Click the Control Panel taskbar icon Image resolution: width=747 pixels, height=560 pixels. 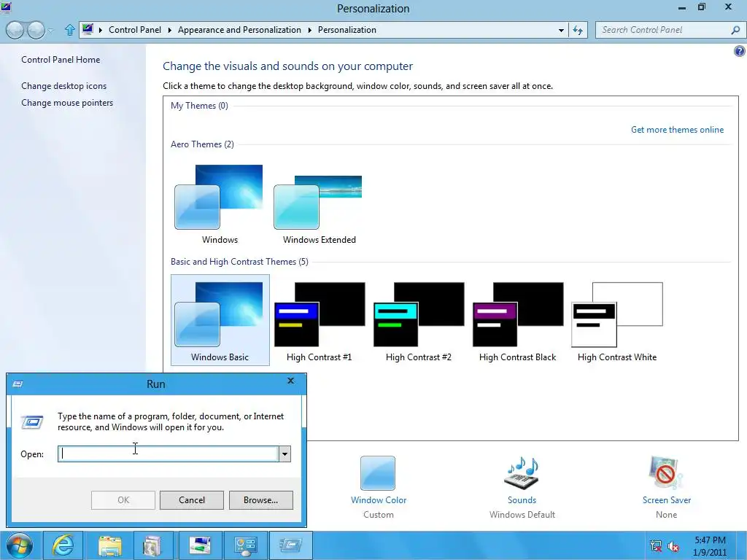pyautogui.click(x=245, y=545)
